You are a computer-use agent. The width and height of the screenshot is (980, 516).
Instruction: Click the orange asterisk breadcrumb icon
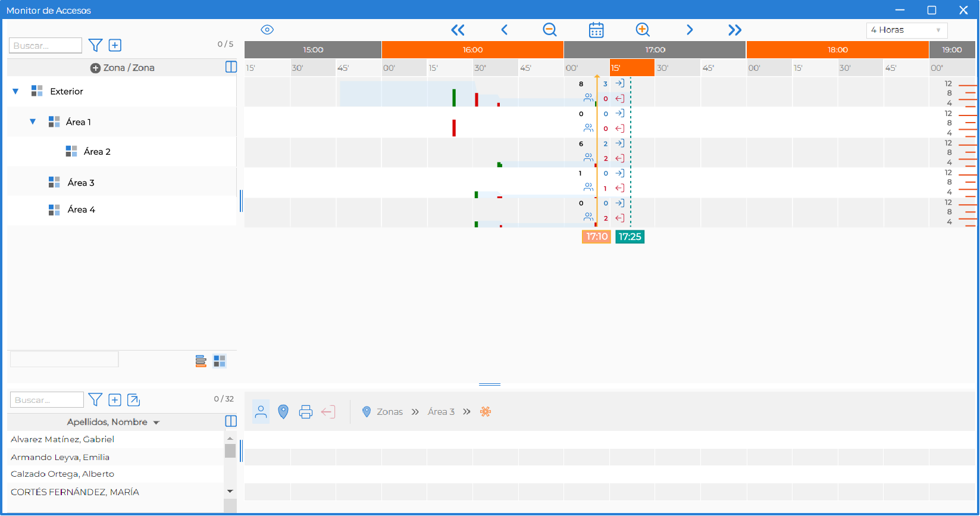tap(486, 411)
